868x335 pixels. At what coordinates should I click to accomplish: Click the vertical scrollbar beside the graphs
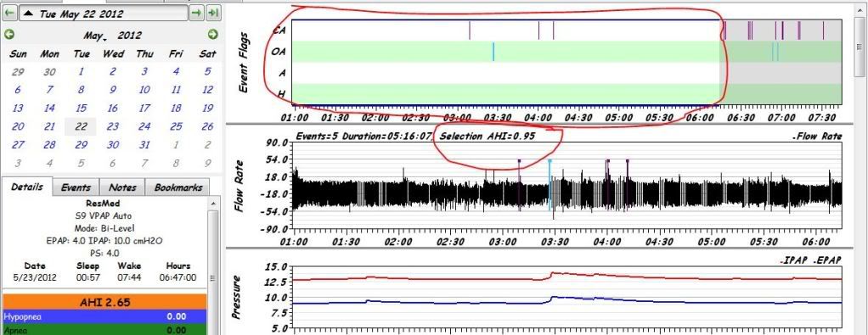coord(860,166)
